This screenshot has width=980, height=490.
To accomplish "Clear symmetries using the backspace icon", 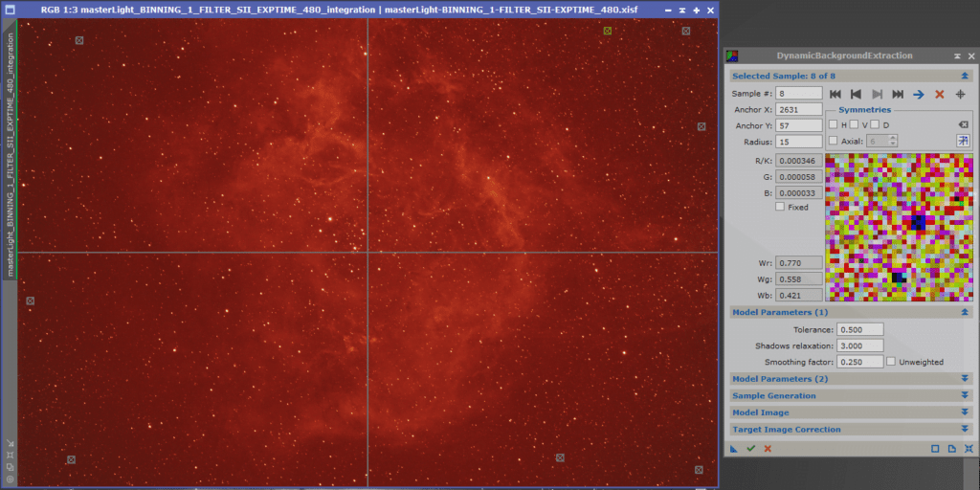I will (963, 125).
